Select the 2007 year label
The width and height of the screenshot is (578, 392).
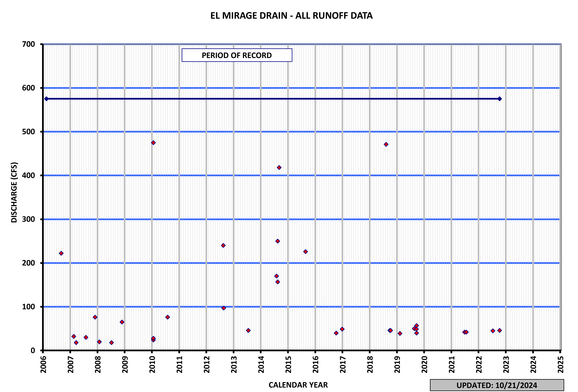(71, 364)
